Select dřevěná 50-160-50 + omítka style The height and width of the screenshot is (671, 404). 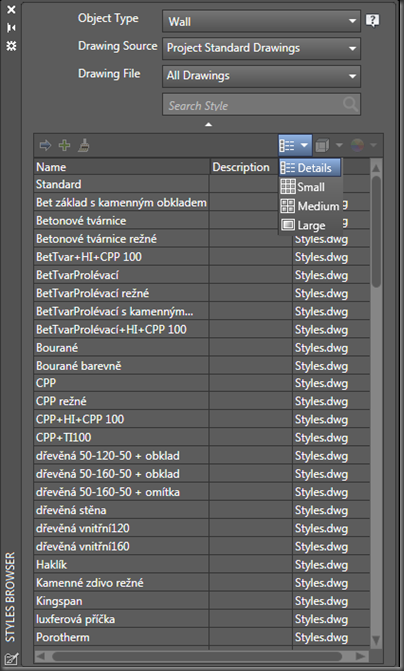coord(122,492)
